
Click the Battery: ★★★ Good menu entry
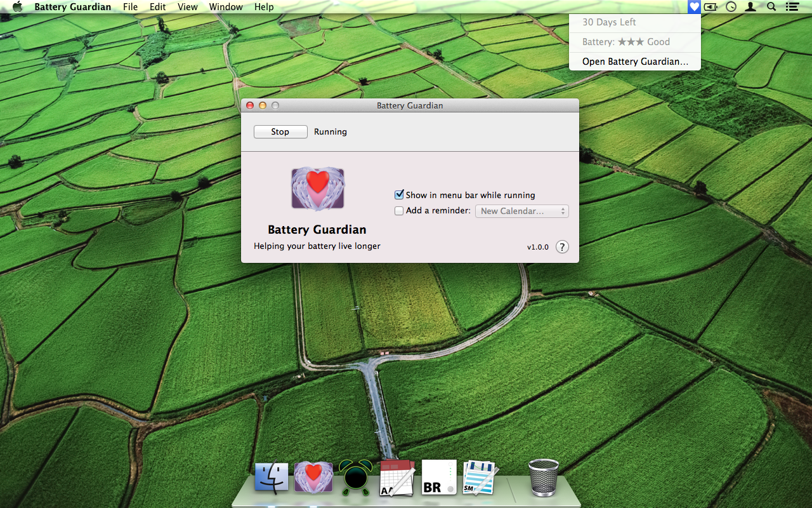tap(635, 42)
